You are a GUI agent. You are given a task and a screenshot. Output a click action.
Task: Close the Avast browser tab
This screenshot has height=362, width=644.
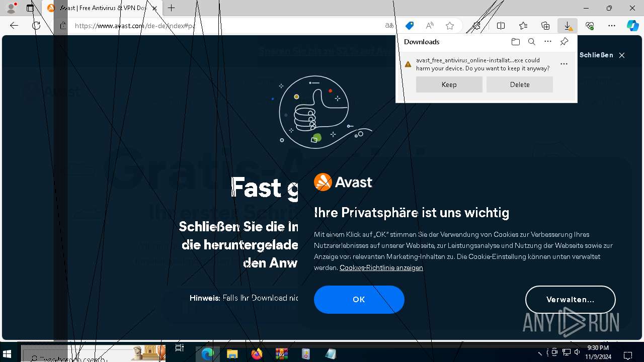pos(154,8)
